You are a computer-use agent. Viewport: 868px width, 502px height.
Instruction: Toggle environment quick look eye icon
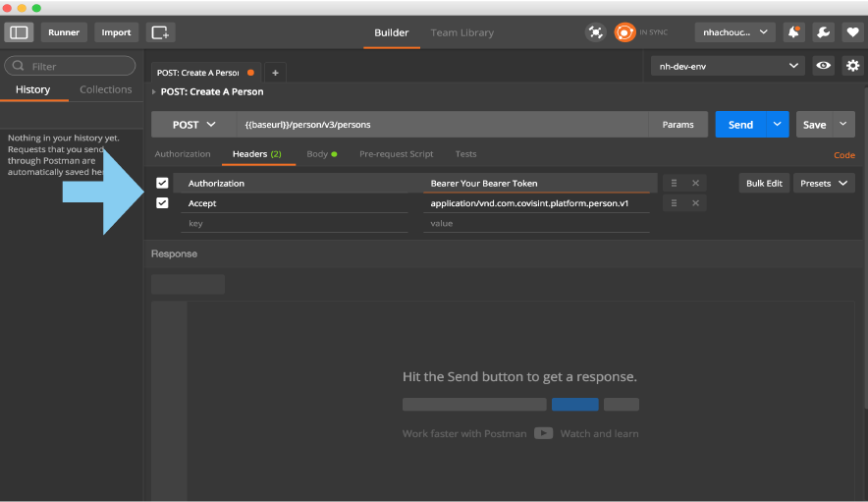(824, 66)
